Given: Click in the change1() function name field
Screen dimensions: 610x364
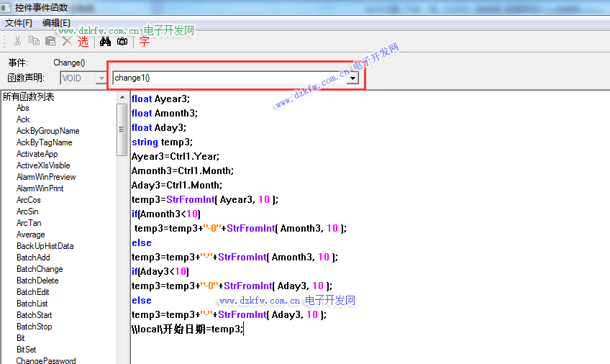Looking at the screenshot, I should click(x=229, y=78).
